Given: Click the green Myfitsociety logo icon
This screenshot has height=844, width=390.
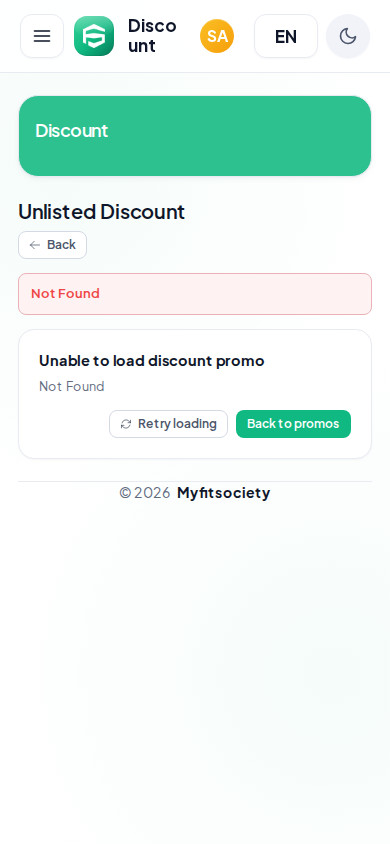Looking at the screenshot, I should click(x=94, y=36).
